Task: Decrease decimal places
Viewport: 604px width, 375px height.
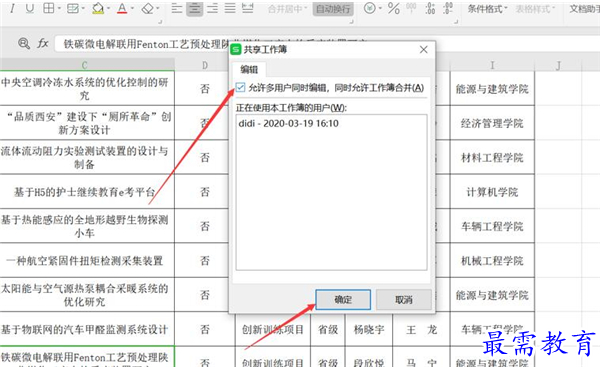Action: click(448, 8)
